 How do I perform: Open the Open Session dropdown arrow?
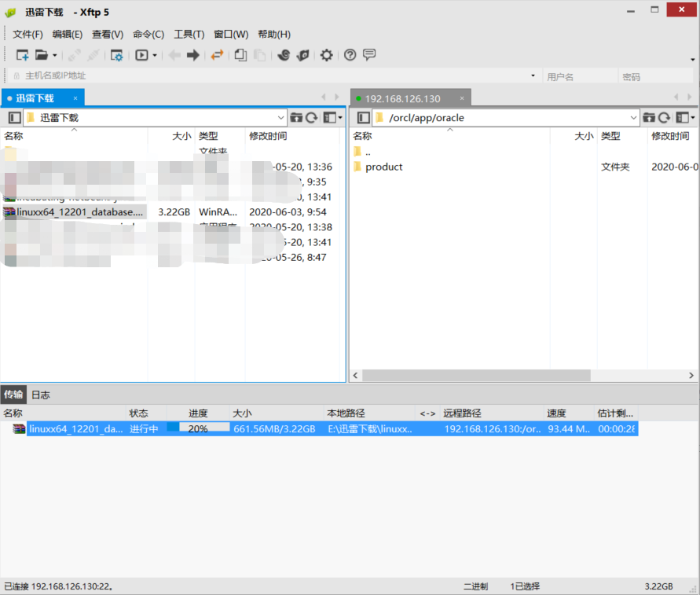click(55, 55)
